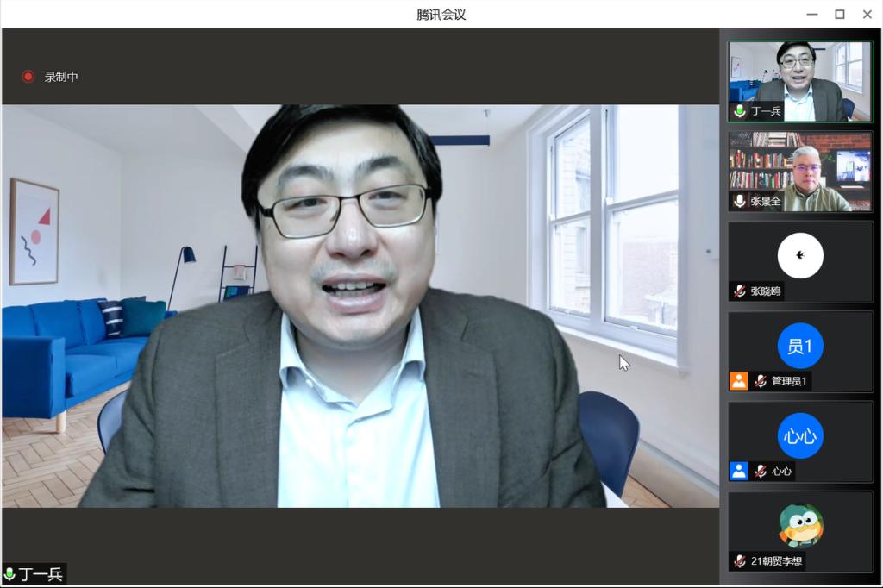
Task: Click the muted microphone icon beside 管理员1
Action: (761, 381)
